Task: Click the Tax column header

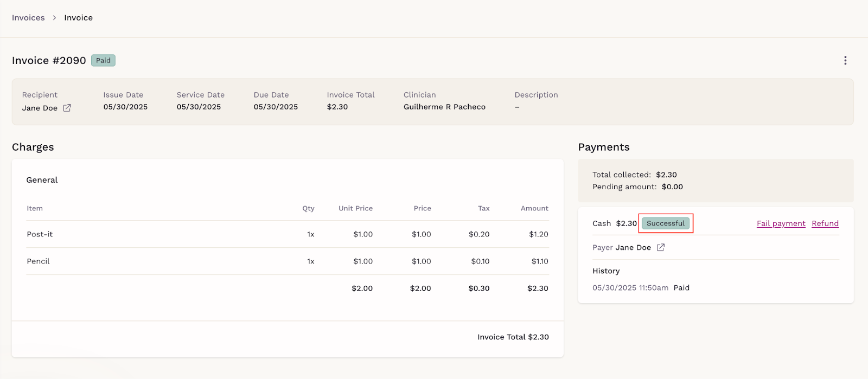Action: coord(484,208)
